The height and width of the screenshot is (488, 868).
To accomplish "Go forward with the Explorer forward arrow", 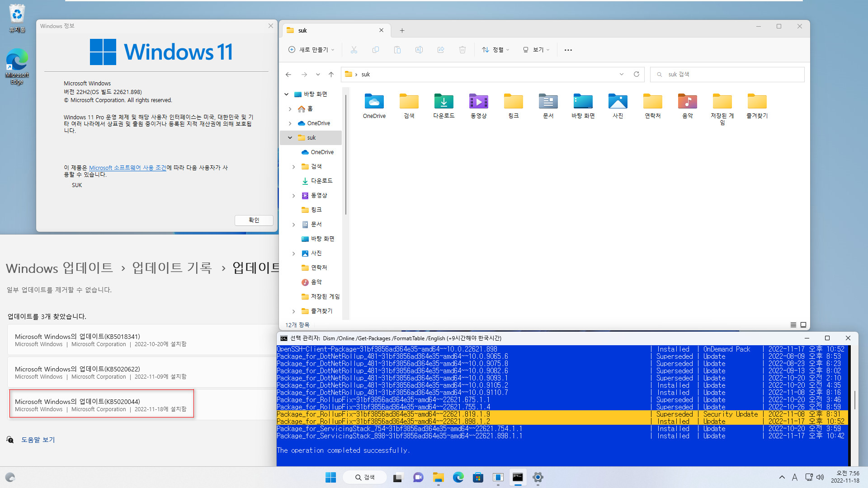I will coord(304,75).
